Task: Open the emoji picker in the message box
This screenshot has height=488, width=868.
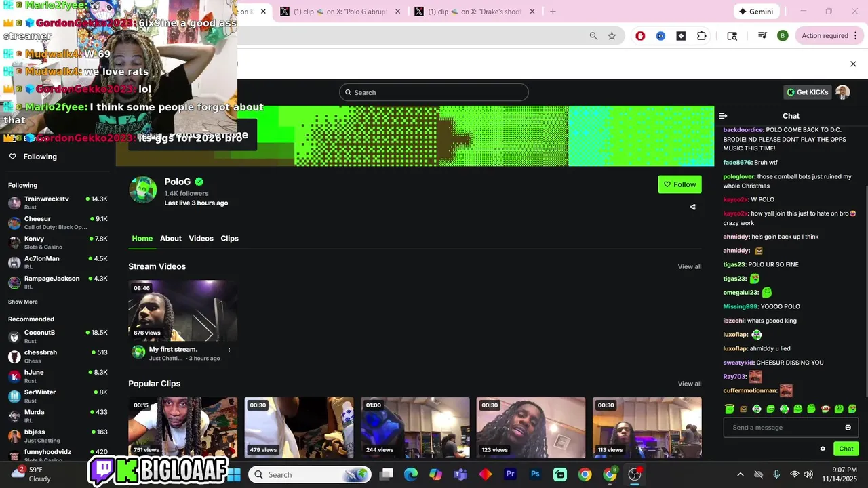Action: 848,428
